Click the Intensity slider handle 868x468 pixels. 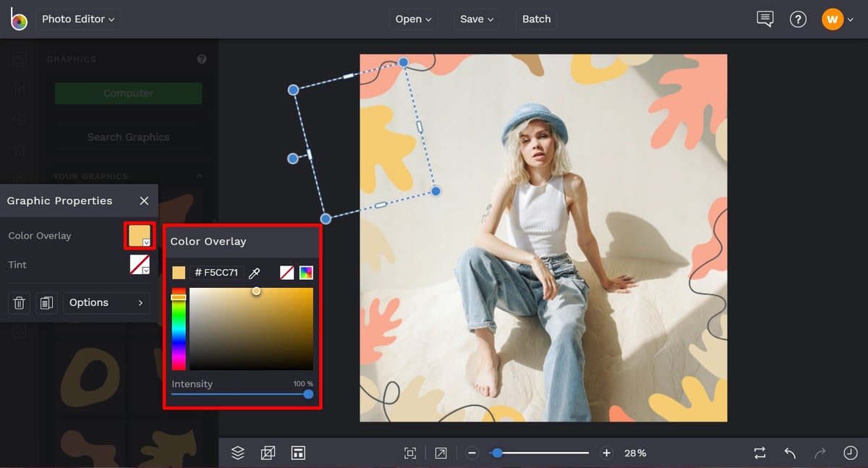[x=308, y=393]
